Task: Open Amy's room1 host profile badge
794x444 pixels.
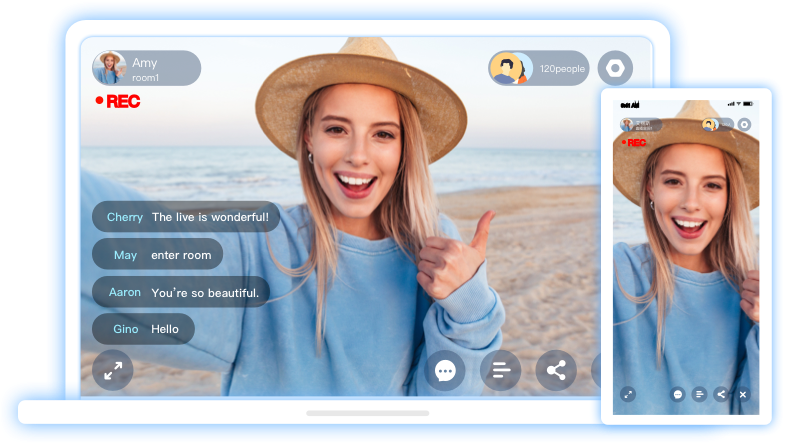Action: (x=146, y=68)
